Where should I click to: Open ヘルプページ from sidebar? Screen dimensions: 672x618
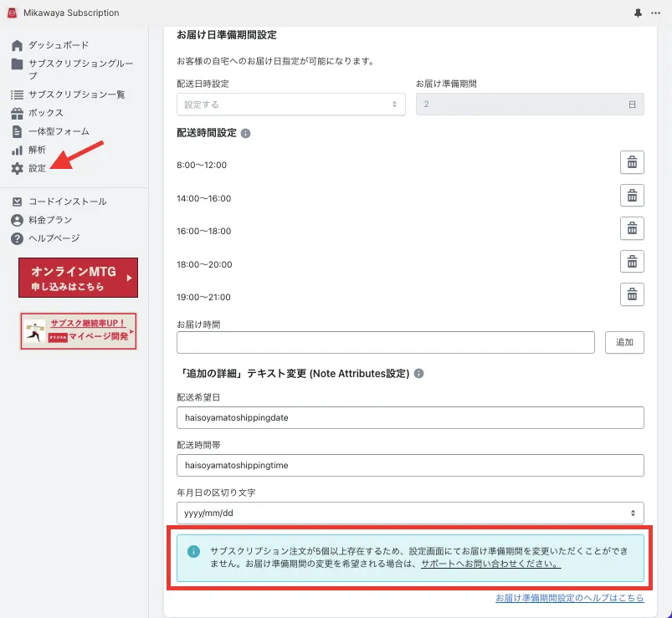[x=54, y=238]
